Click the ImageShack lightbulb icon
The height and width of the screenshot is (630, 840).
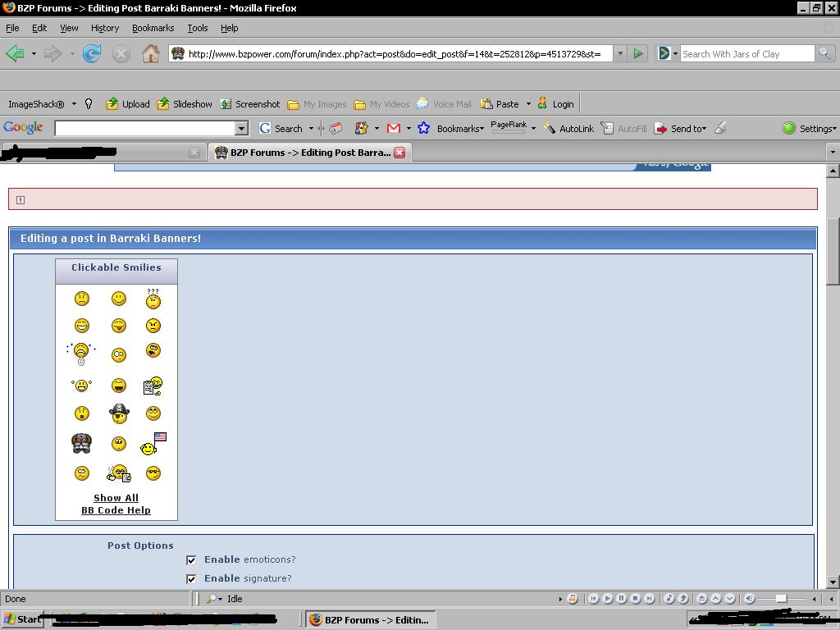click(89, 104)
